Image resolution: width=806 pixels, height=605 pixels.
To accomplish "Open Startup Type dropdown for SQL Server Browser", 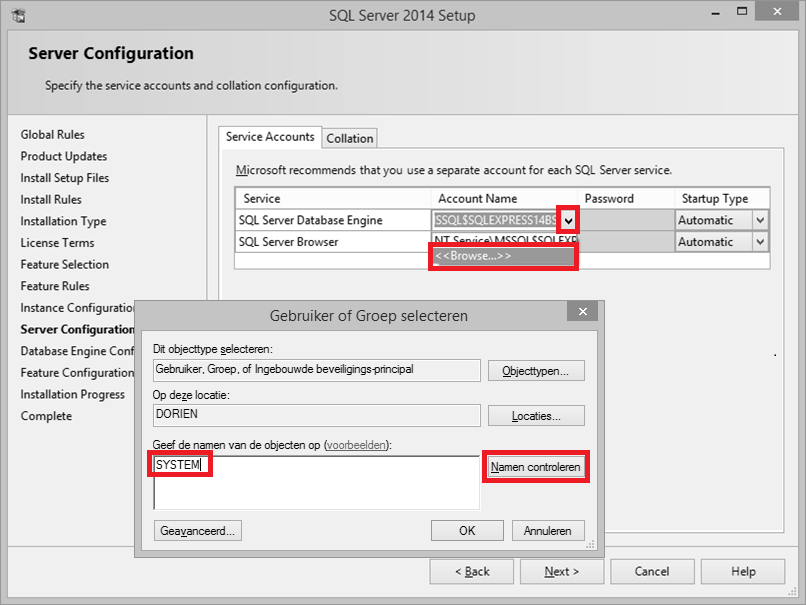I will click(759, 241).
